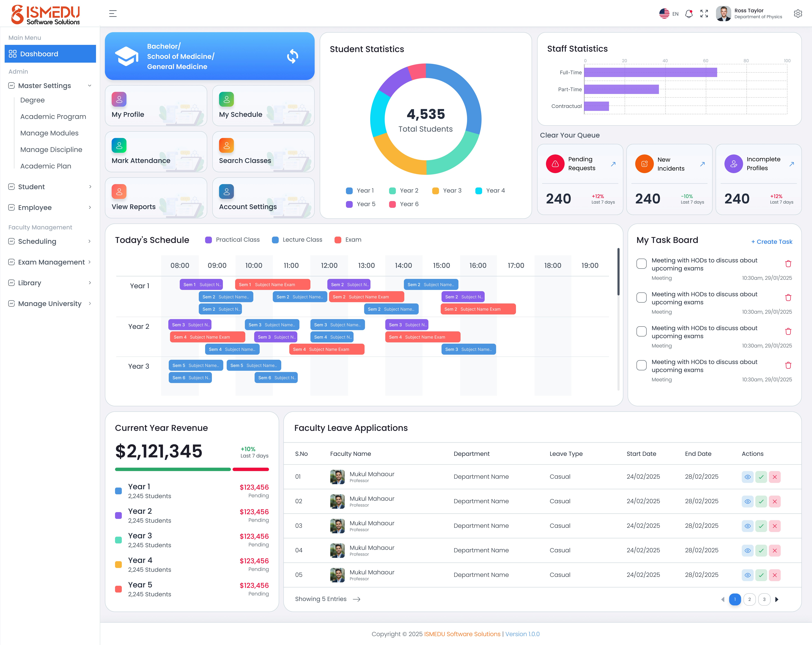Go to page 3 of leave applications
The image size is (812, 645).
(x=764, y=599)
